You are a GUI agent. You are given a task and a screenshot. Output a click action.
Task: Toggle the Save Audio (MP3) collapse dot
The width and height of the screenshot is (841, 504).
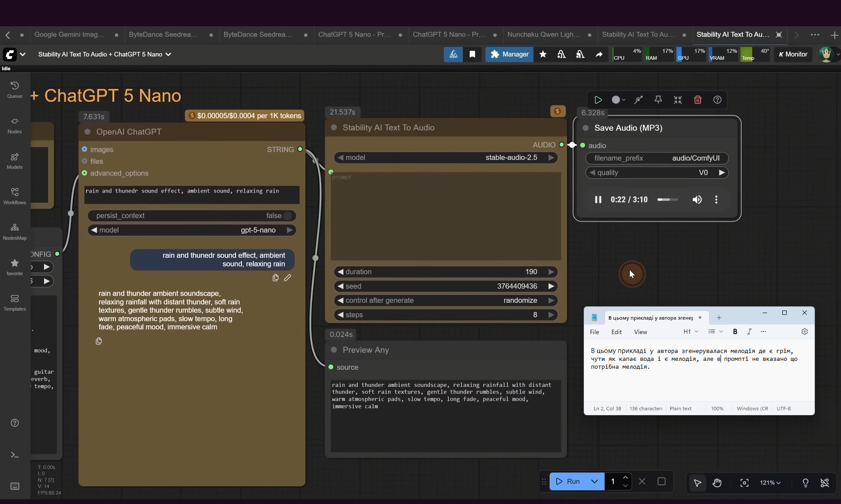[585, 128]
